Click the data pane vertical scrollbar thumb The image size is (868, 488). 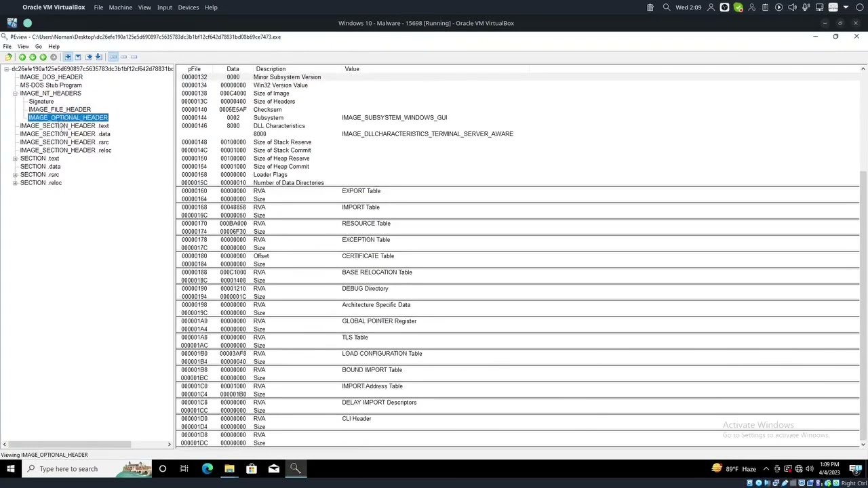[x=863, y=305]
